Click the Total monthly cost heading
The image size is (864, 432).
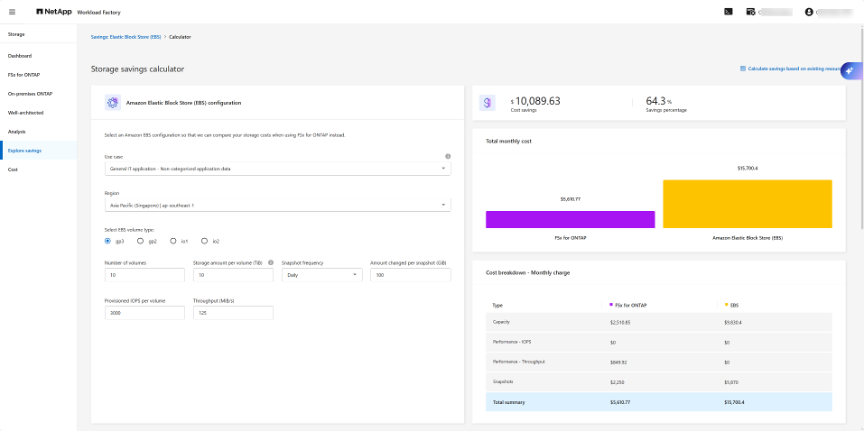click(509, 141)
